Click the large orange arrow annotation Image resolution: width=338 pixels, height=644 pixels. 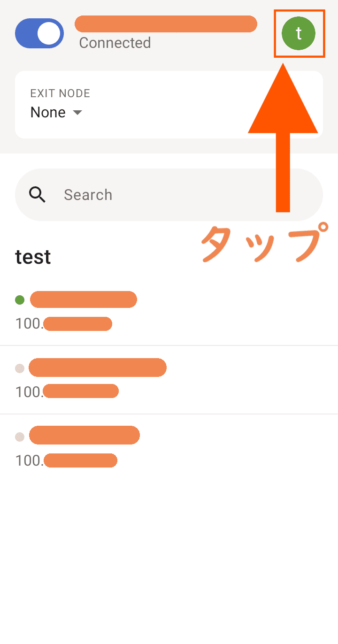[283, 136]
